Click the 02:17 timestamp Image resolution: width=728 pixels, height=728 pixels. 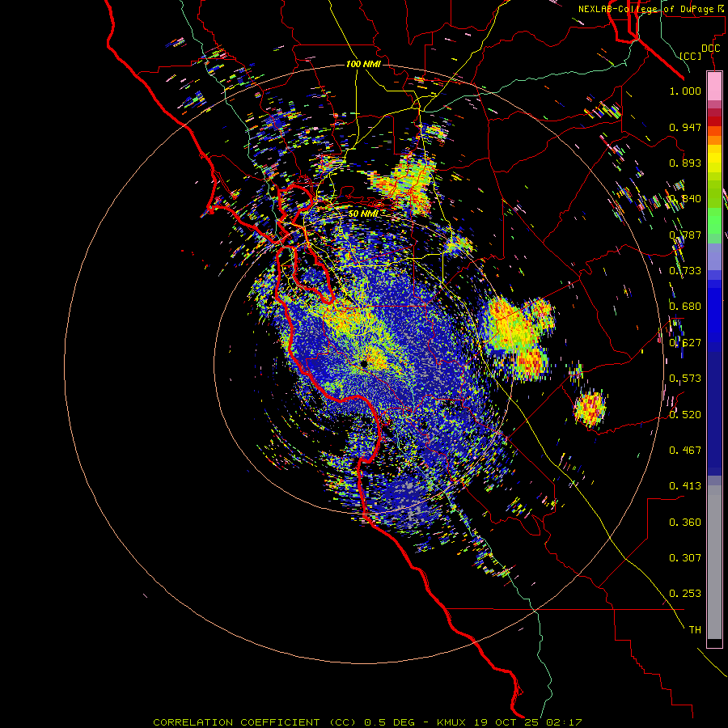(564, 722)
